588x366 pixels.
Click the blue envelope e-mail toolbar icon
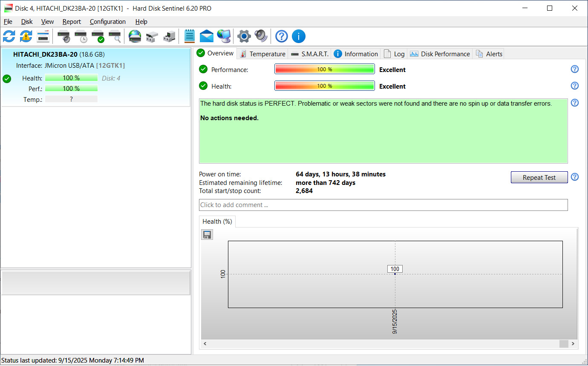[x=207, y=36]
